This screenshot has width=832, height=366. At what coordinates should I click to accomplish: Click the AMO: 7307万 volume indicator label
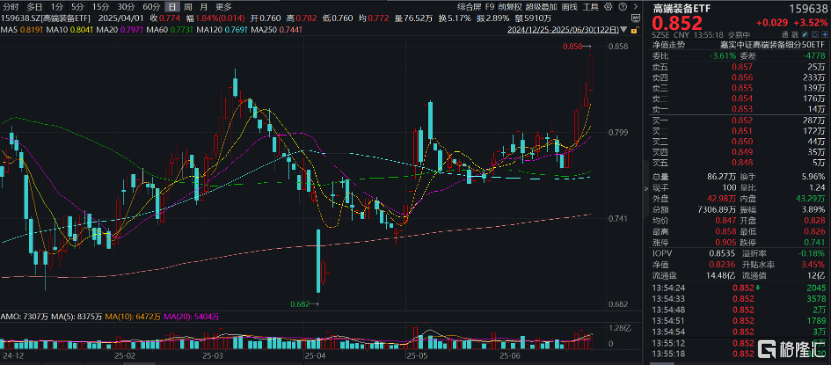coord(24,317)
